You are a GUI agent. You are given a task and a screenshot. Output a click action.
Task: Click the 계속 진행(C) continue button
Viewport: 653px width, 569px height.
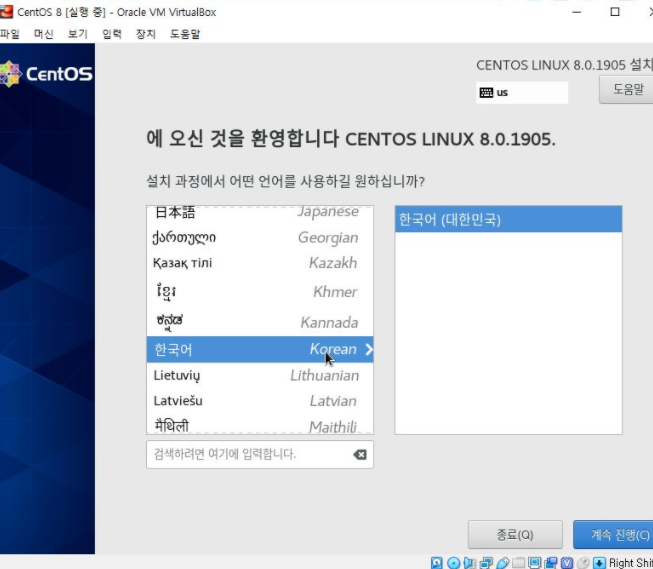(613, 534)
